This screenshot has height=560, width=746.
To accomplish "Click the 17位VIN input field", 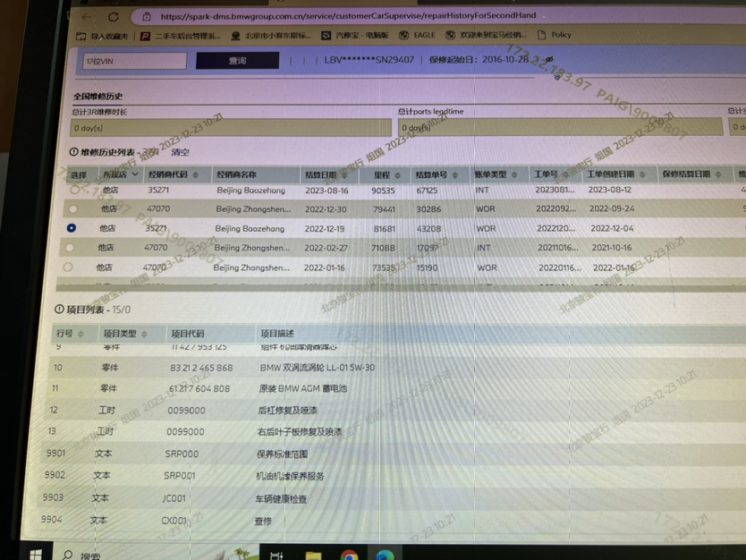I will tap(135, 61).
